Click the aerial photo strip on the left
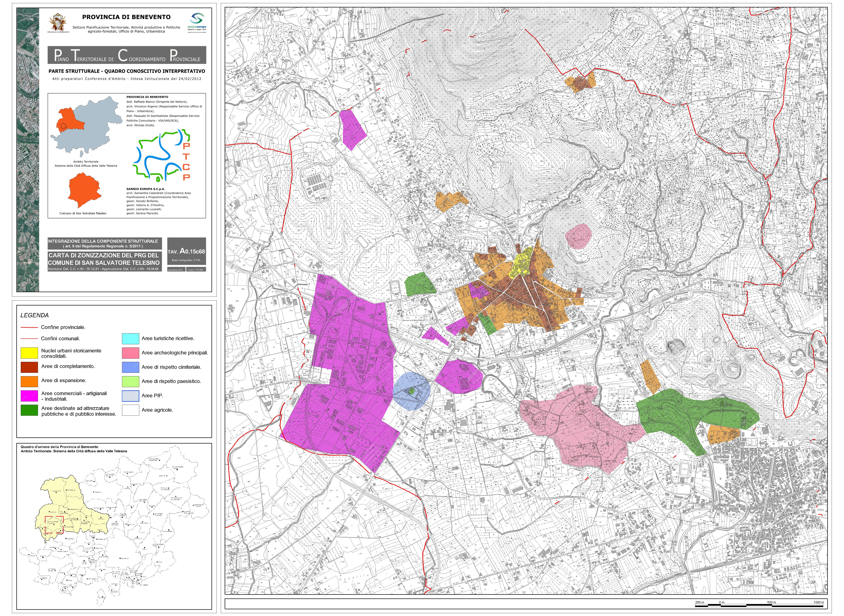This screenshot has height=616, width=844. coord(28,150)
